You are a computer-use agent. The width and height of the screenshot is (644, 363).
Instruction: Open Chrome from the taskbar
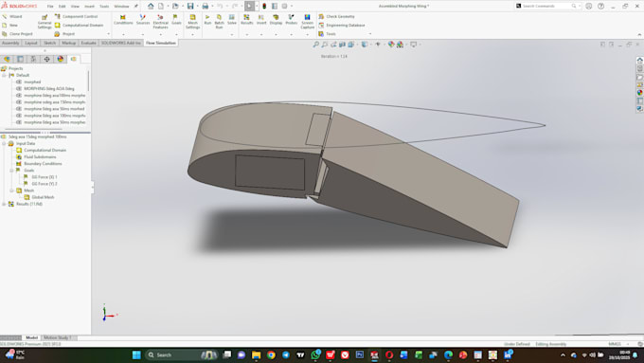271,354
